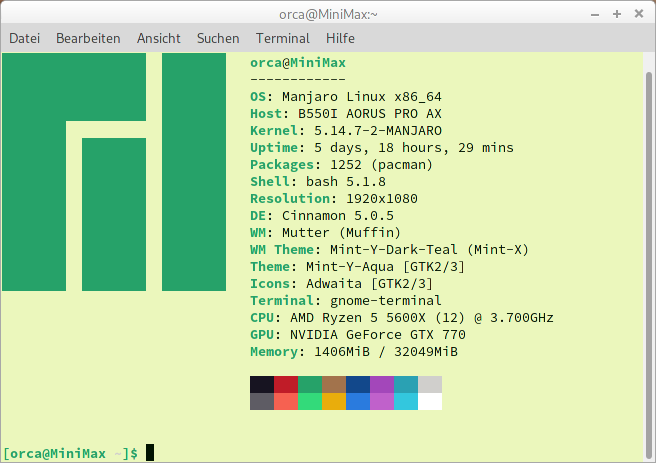Click GPU value 'NVIDIA GeForce GTX 770'
Screen dimensions: 656x463
[x=378, y=335]
